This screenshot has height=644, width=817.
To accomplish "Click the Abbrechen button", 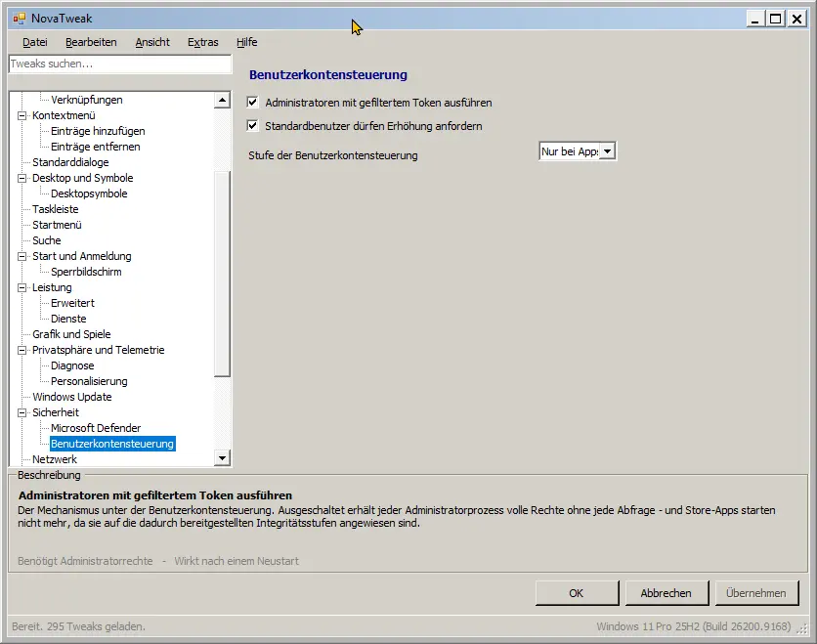I will (666, 593).
